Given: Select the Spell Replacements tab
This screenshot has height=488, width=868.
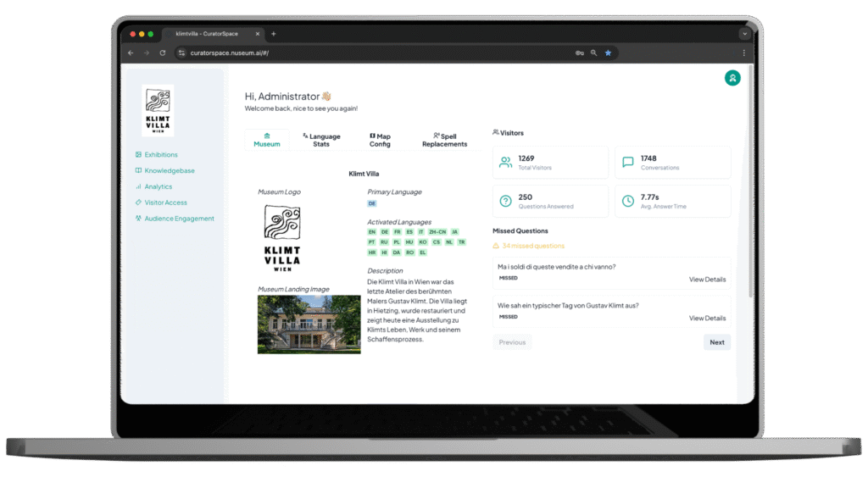Looking at the screenshot, I should pos(444,140).
